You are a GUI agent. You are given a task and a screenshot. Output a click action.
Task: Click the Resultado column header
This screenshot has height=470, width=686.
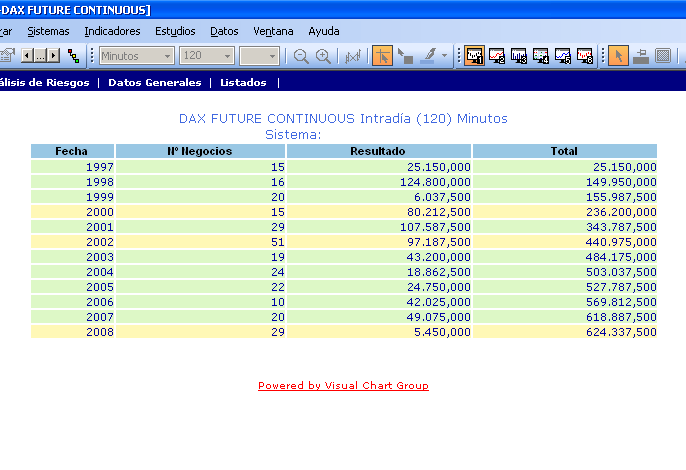coord(378,151)
